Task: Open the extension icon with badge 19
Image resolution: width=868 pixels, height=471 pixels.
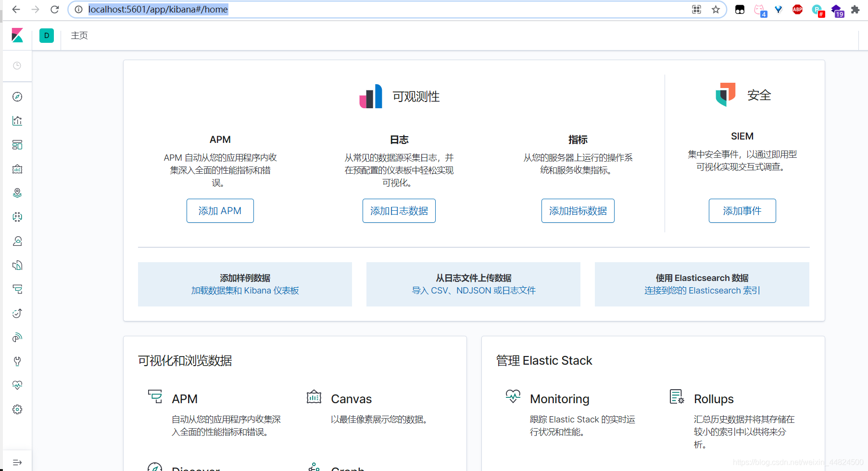Action: pyautogui.click(x=837, y=11)
